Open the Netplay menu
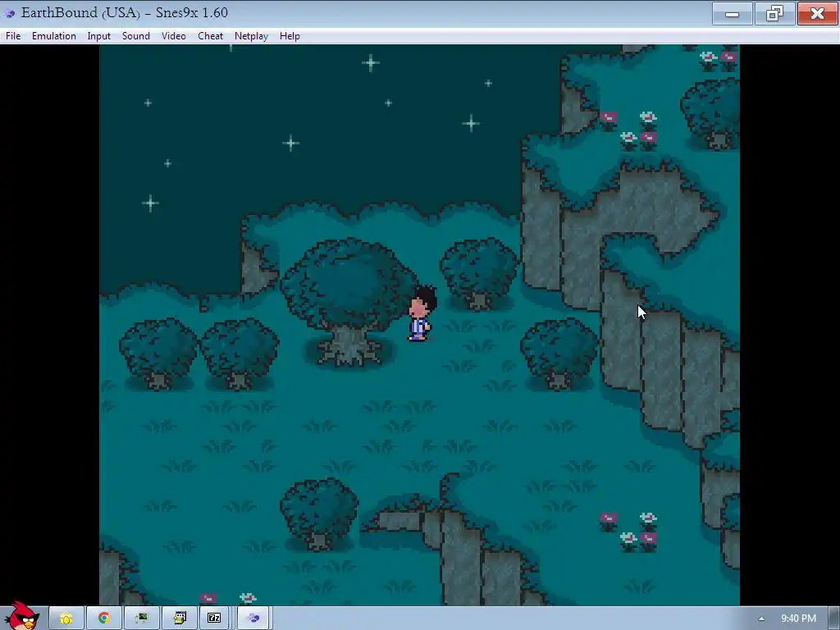The image size is (840, 630). [251, 36]
